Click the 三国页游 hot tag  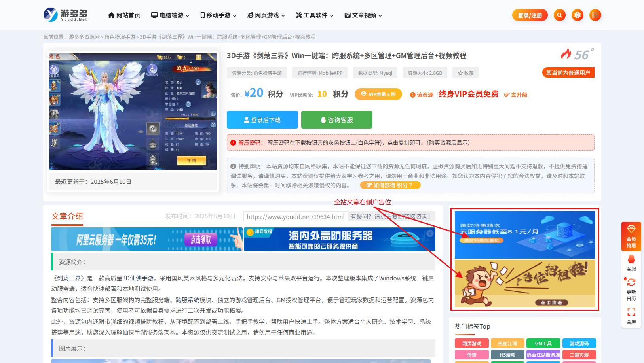(579, 355)
